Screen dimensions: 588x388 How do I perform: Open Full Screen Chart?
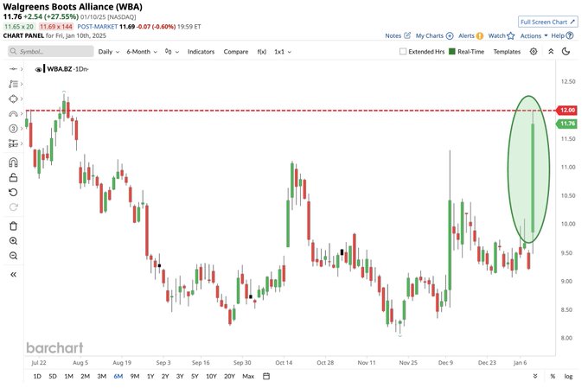pos(548,22)
